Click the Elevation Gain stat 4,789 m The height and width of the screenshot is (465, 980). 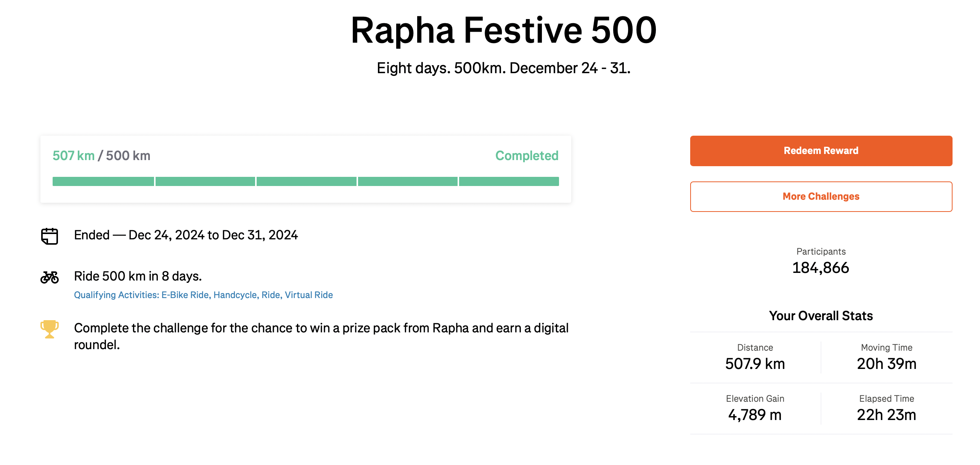click(755, 415)
